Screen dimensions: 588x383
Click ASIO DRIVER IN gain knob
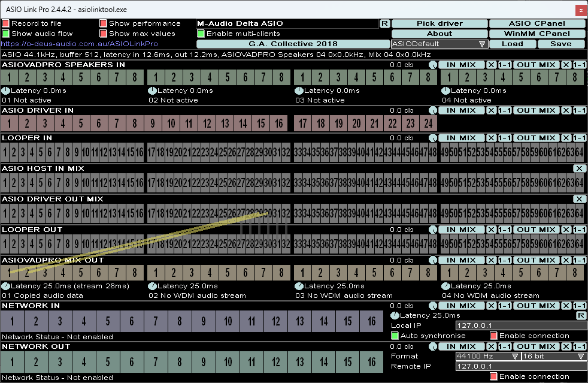(433, 110)
